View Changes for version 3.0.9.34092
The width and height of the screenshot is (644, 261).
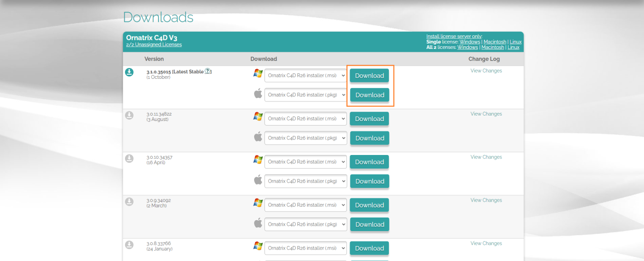point(486,200)
